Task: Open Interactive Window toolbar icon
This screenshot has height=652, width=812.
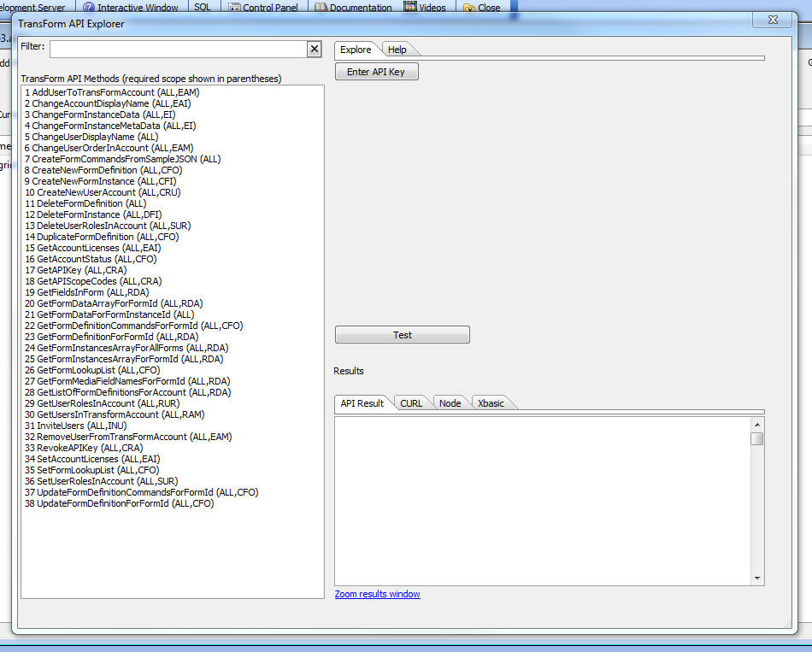Action: pos(89,7)
